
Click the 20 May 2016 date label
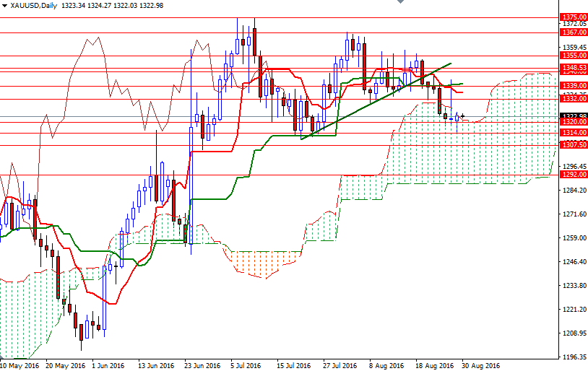coord(66,365)
